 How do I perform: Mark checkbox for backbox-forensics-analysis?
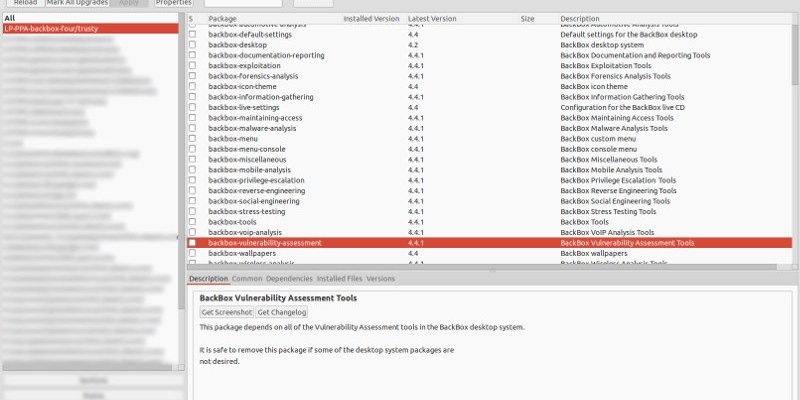click(x=192, y=76)
